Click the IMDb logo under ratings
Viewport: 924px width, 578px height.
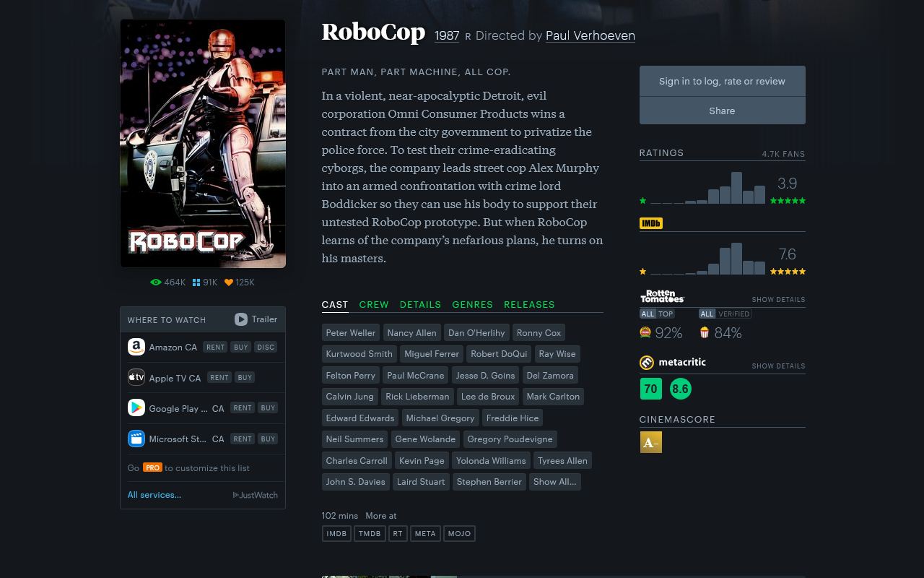click(x=650, y=223)
